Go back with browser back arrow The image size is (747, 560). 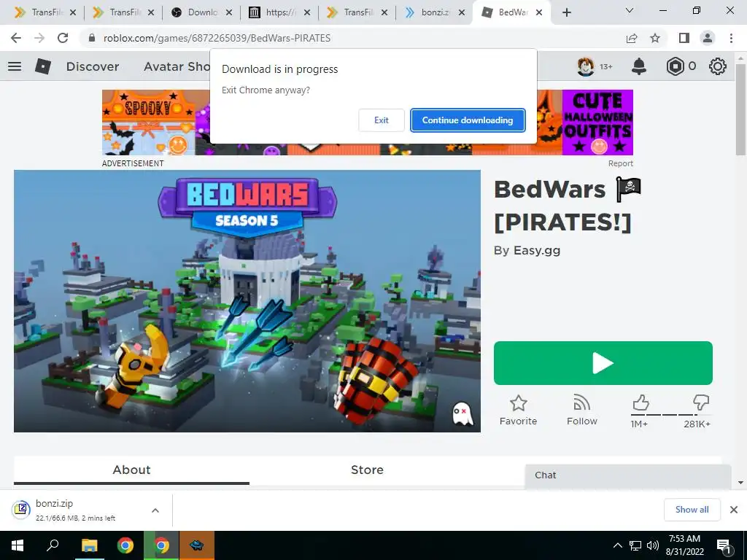click(16, 38)
